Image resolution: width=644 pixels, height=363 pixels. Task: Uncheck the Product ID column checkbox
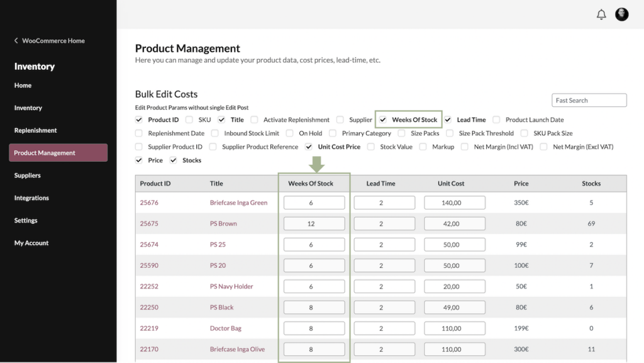[x=139, y=120]
